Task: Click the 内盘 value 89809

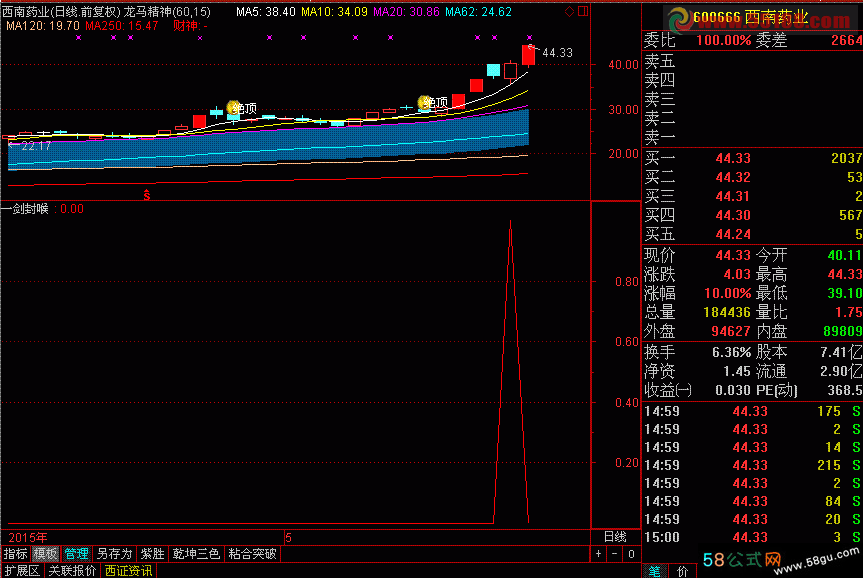Action: coord(843,331)
